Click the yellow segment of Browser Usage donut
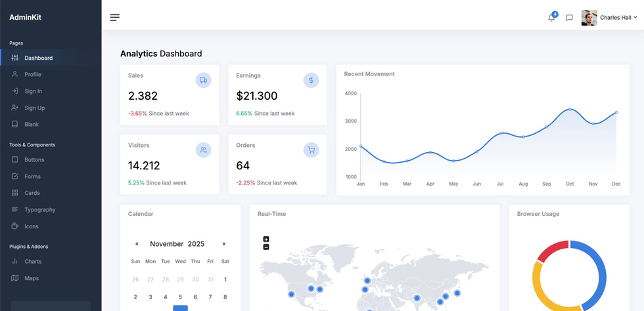 (x=539, y=287)
